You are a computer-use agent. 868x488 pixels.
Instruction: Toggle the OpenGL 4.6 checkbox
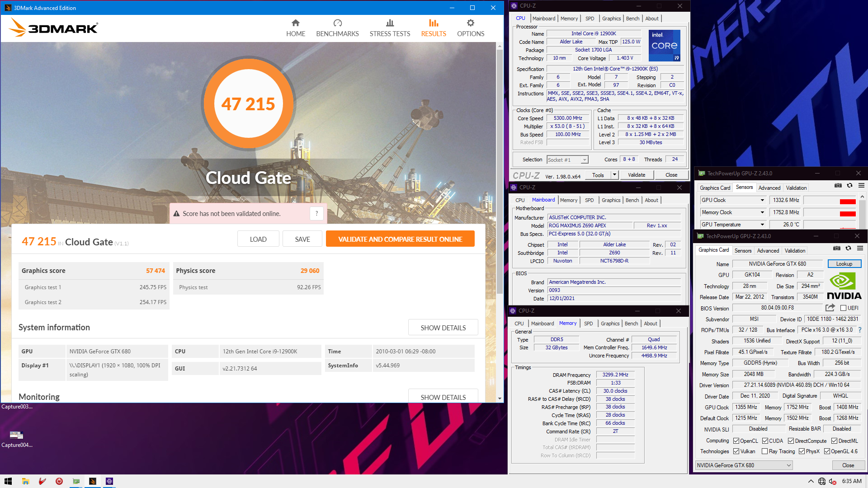point(827,451)
